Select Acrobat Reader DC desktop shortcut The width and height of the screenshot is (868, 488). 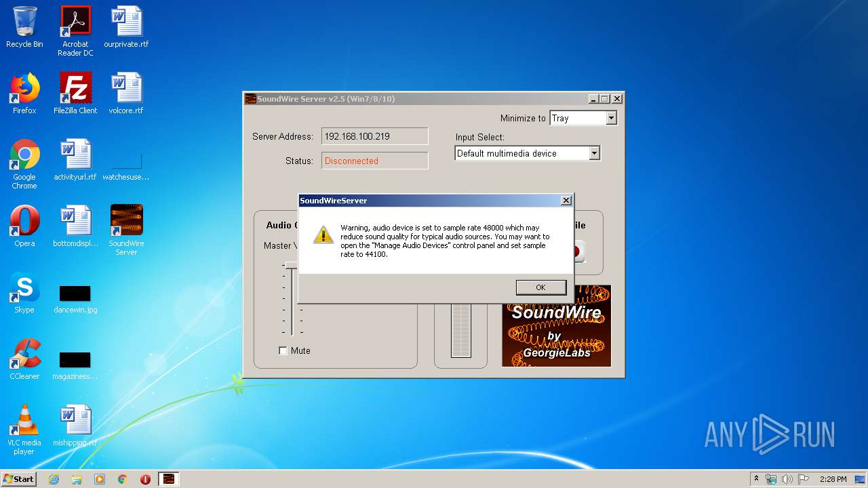[75, 31]
